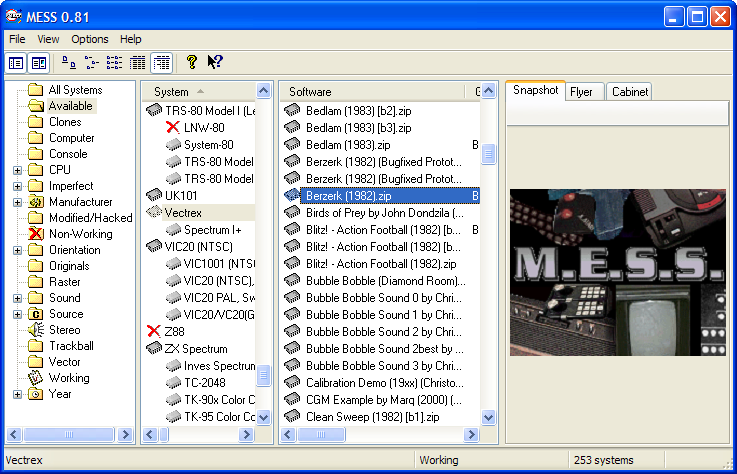Expand the Year folder
737x474 pixels.
pos(17,394)
